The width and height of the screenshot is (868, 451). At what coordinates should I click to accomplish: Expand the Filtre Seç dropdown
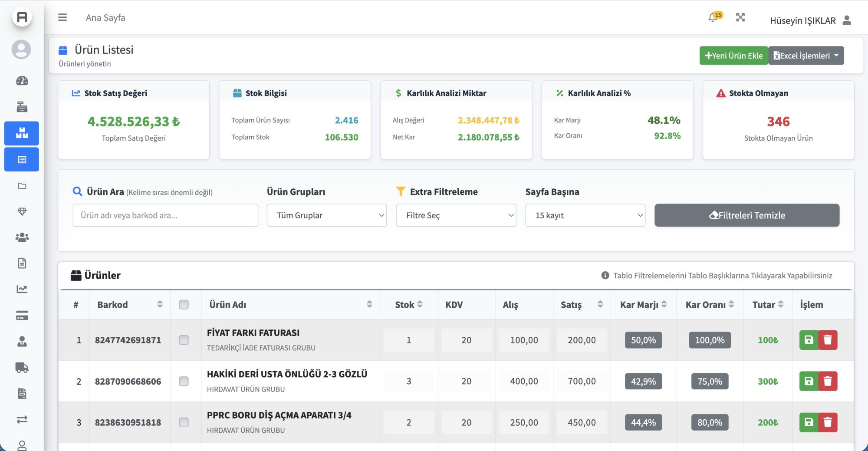456,215
